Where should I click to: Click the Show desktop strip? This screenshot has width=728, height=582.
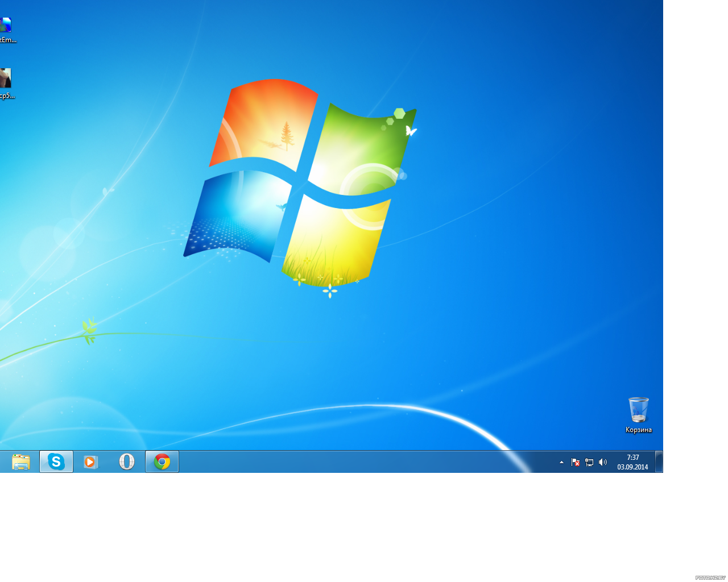(659, 462)
